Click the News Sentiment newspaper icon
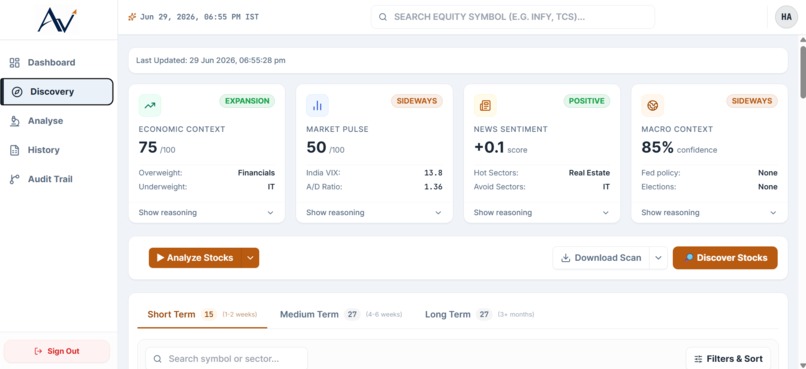The width and height of the screenshot is (806, 369). point(485,105)
